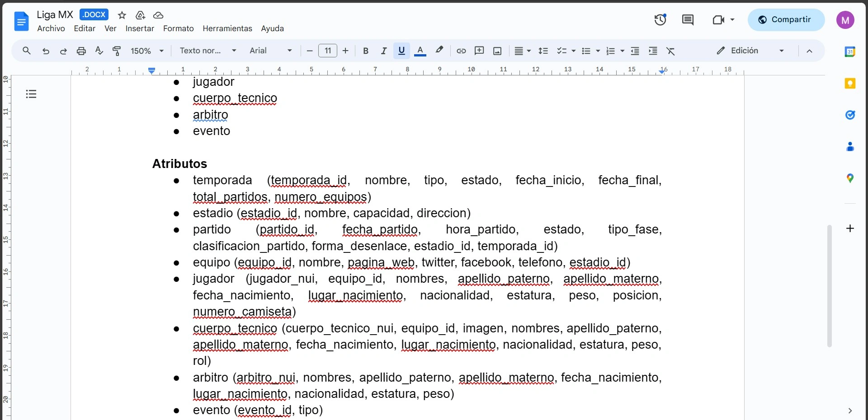The height and width of the screenshot is (420, 868).
Task: Open the Google Docs home icon
Action: 21,21
